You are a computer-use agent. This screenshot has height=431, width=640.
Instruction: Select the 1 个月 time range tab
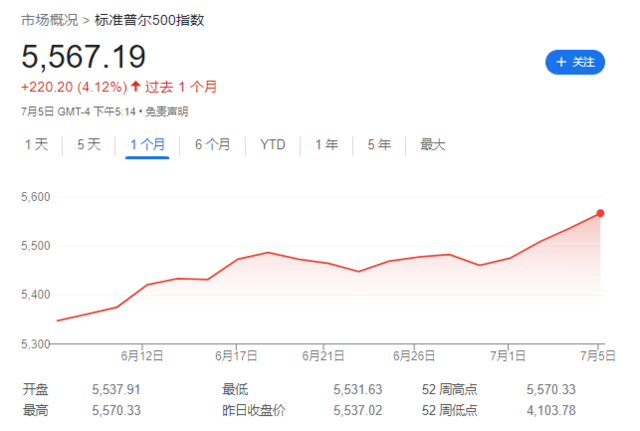click(x=147, y=144)
